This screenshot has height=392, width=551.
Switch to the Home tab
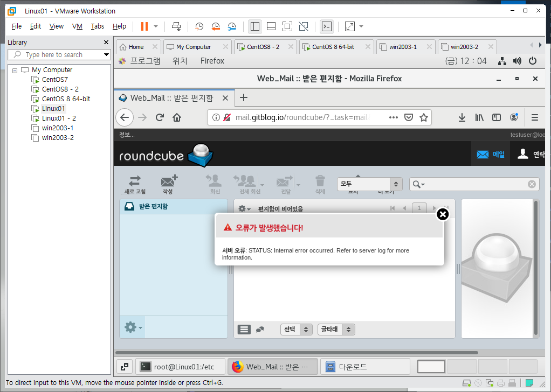(136, 47)
